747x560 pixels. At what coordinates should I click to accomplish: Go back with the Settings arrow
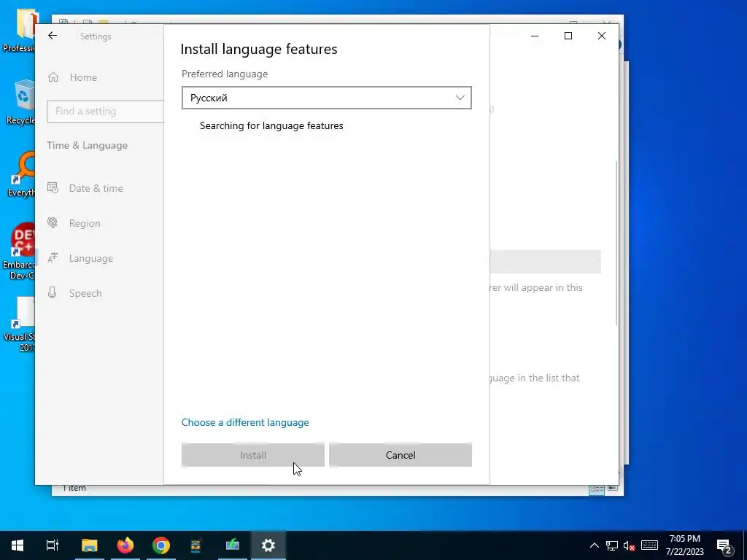click(x=53, y=36)
